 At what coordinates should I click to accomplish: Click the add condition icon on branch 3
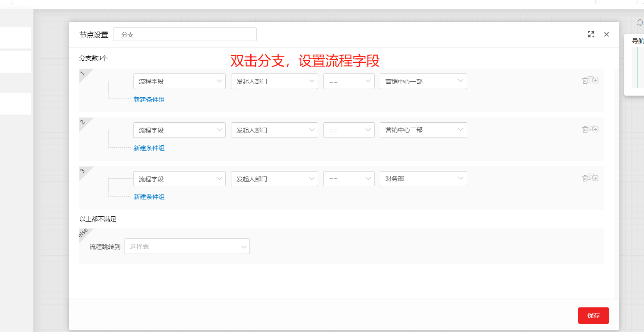point(596,178)
